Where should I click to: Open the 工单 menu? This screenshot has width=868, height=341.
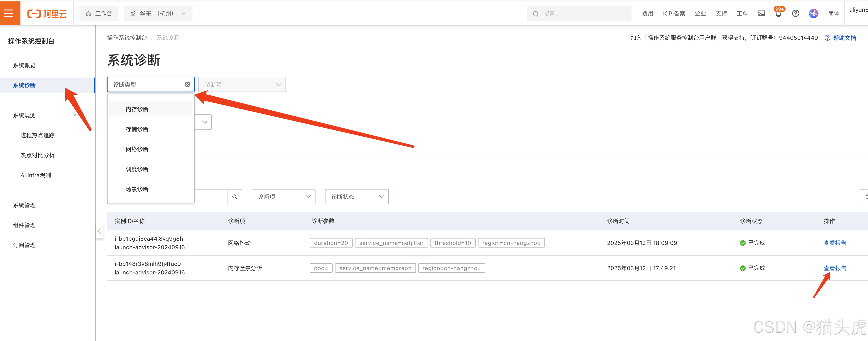[742, 14]
